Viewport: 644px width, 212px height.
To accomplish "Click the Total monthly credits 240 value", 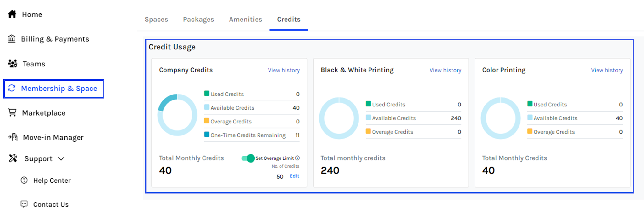I will point(330,170).
